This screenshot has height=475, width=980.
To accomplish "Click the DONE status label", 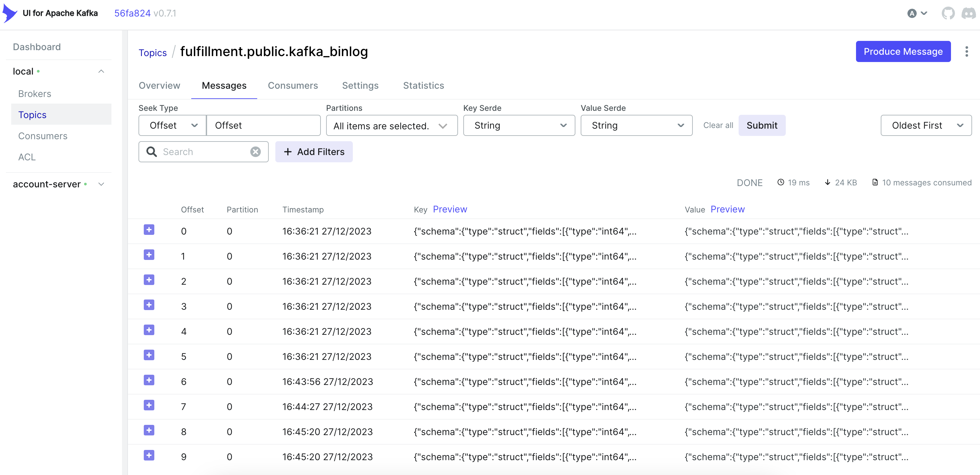I will click(750, 183).
